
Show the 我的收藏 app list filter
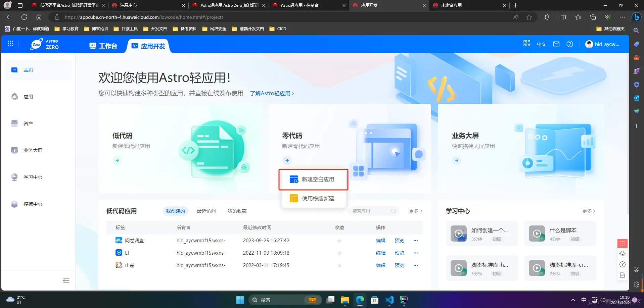[x=237, y=211]
